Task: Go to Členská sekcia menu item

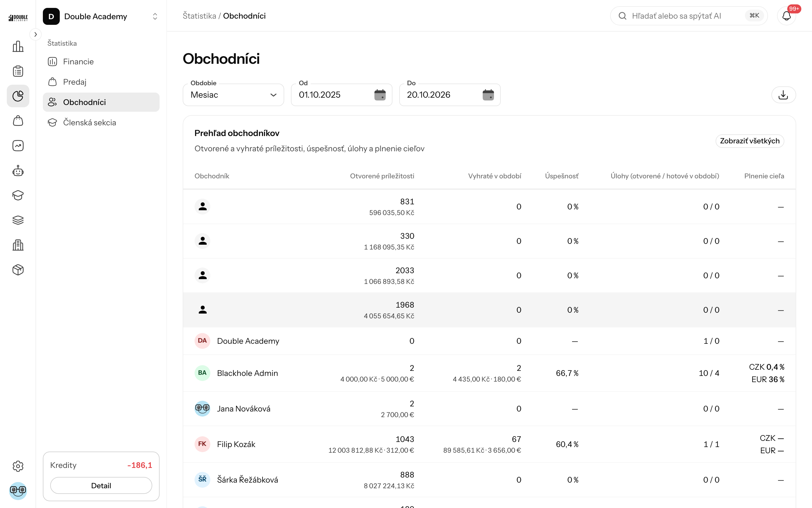Action: point(101,123)
